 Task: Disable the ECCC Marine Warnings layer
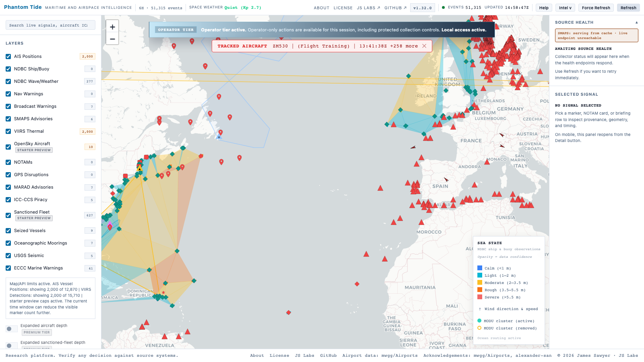(8, 268)
